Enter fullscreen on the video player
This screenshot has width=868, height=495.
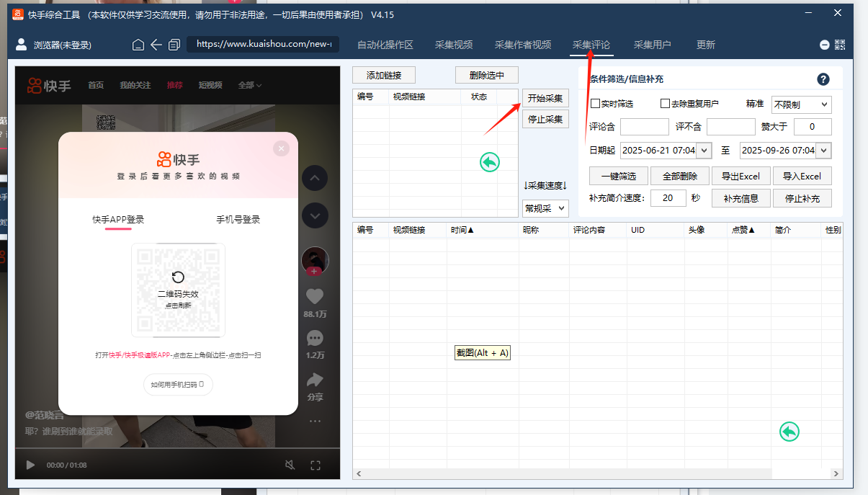coord(315,465)
